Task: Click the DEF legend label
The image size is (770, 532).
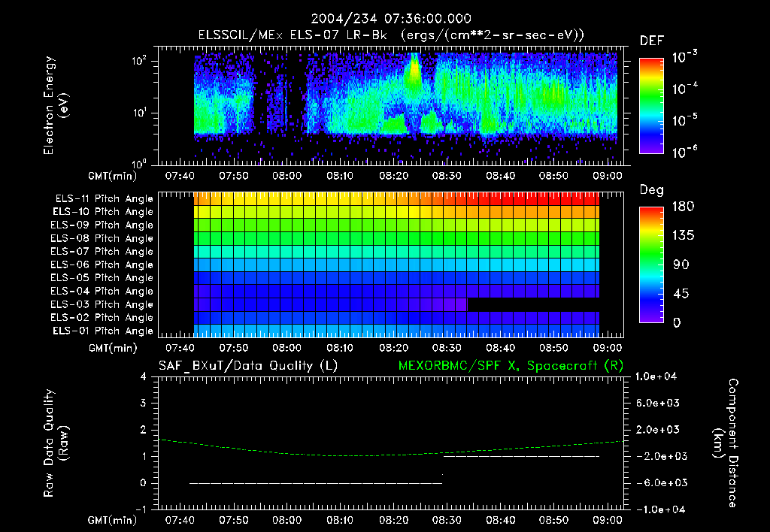Action: (652, 41)
